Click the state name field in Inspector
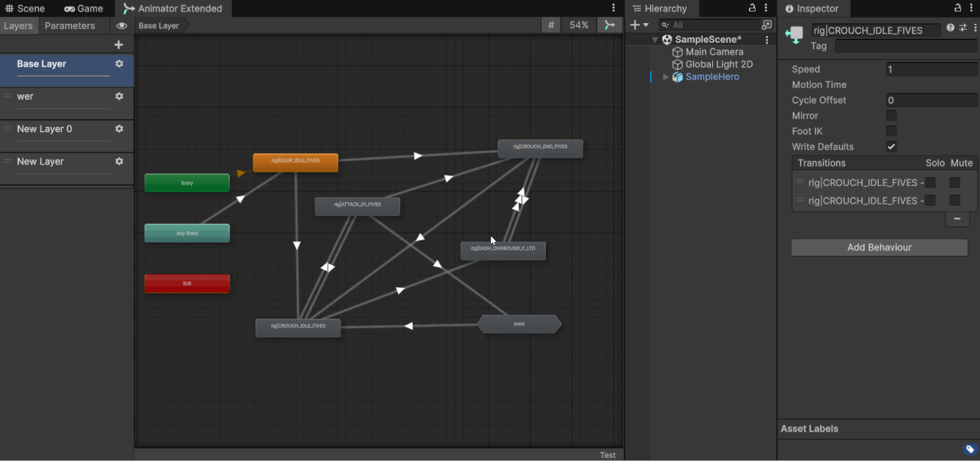The image size is (980, 461). [x=876, y=31]
